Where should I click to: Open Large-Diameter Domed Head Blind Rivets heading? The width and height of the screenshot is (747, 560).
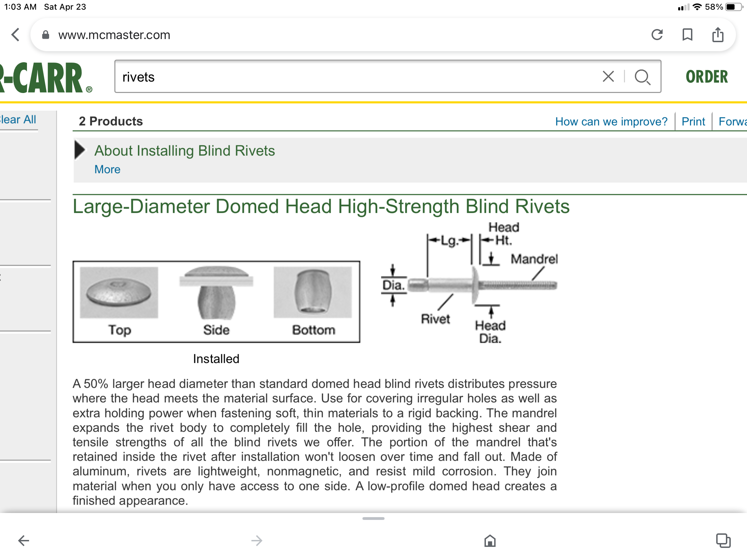coord(321,206)
